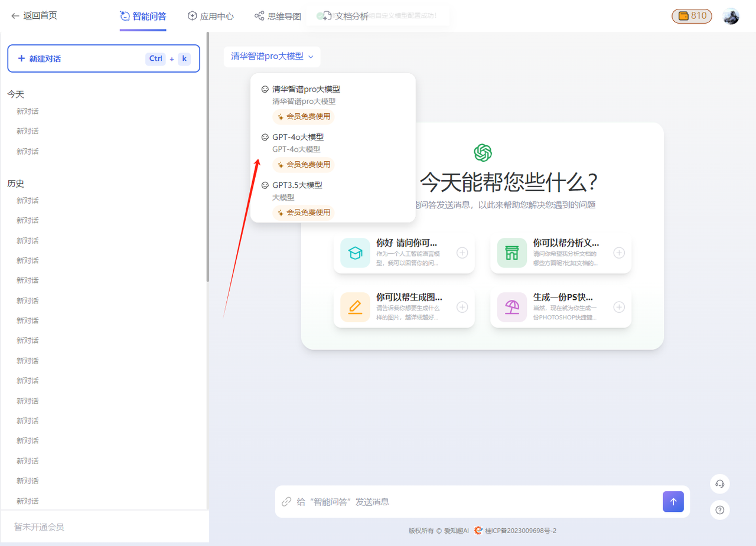Open the first 新对话 under 历史
This screenshot has width=756, height=546.
tap(28, 200)
